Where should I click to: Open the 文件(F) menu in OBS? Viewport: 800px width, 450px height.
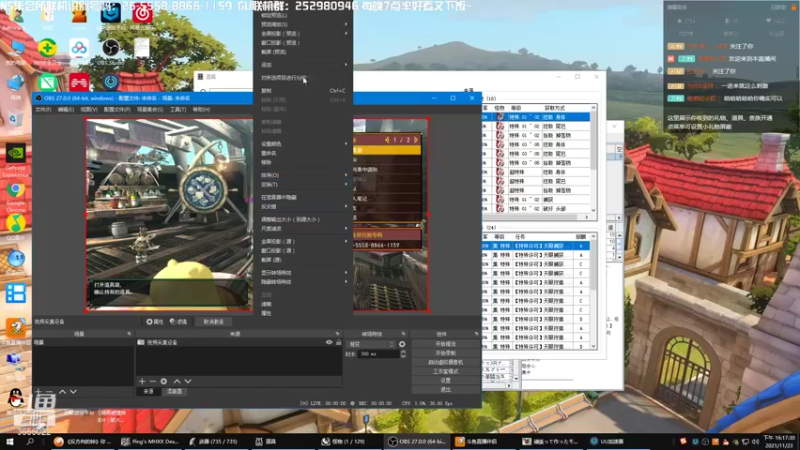(43, 109)
